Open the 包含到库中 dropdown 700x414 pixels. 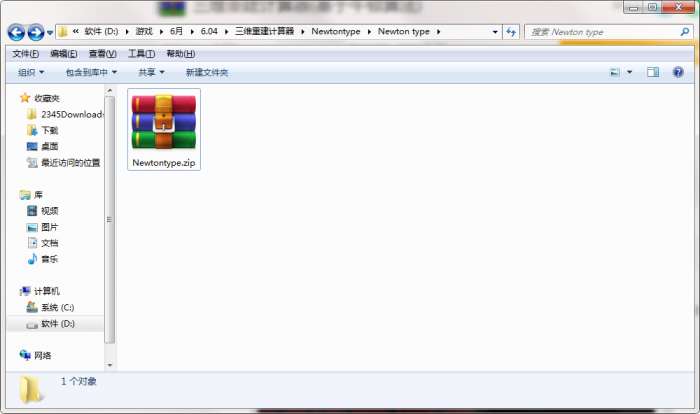[x=92, y=72]
